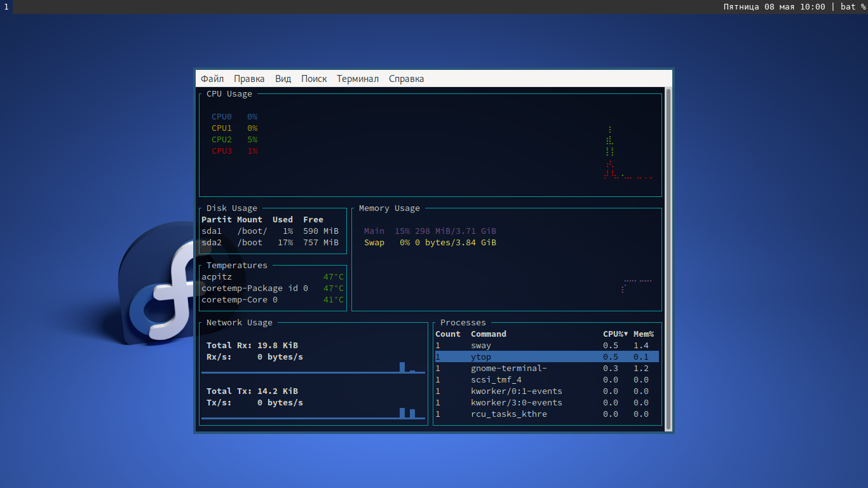Open the Справка menu
Image resolution: width=868 pixels, height=488 pixels.
(x=406, y=79)
